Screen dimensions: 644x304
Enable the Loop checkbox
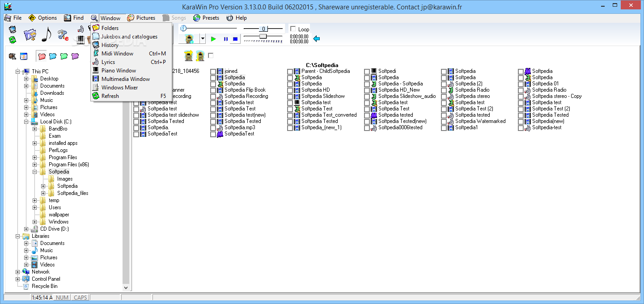[x=293, y=29]
